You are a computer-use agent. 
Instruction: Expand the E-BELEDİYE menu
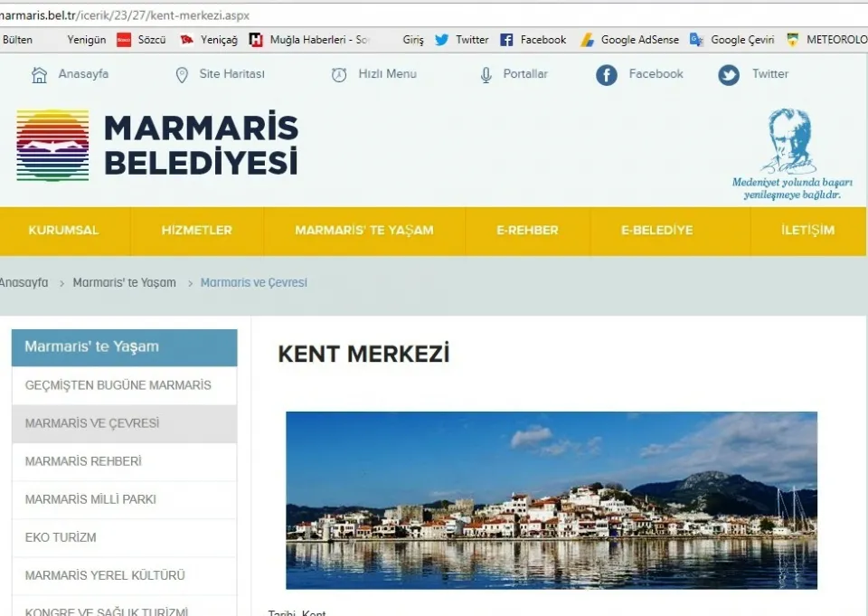click(x=656, y=231)
